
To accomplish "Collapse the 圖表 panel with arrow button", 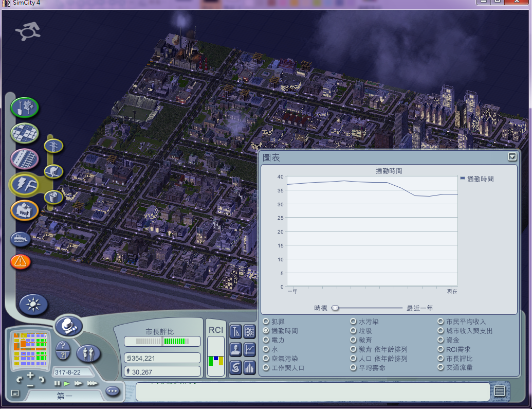I will [512, 156].
